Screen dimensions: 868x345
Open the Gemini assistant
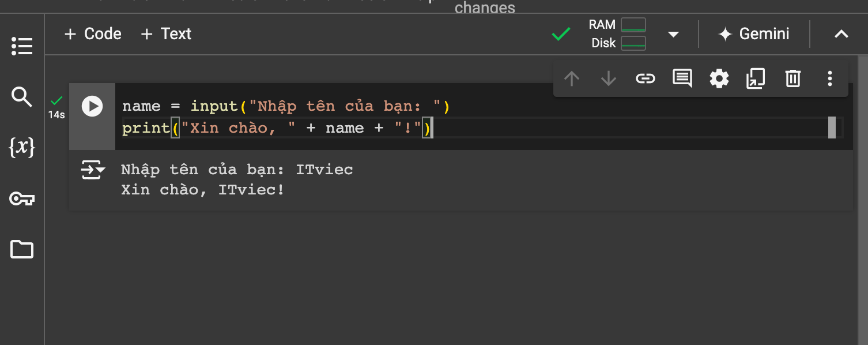click(753, 34)
